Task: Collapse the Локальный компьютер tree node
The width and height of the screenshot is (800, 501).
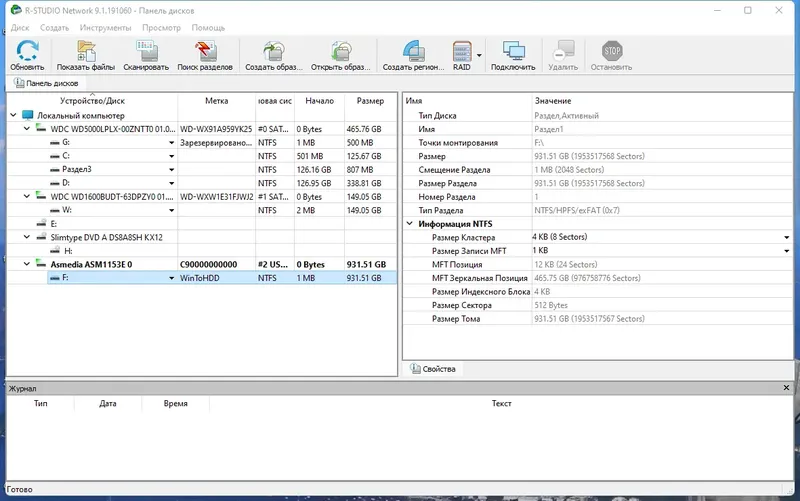Action: [x=13, y=115]
